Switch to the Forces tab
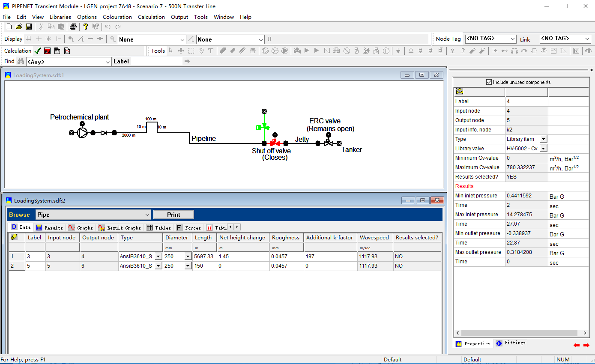 point(188,227)
